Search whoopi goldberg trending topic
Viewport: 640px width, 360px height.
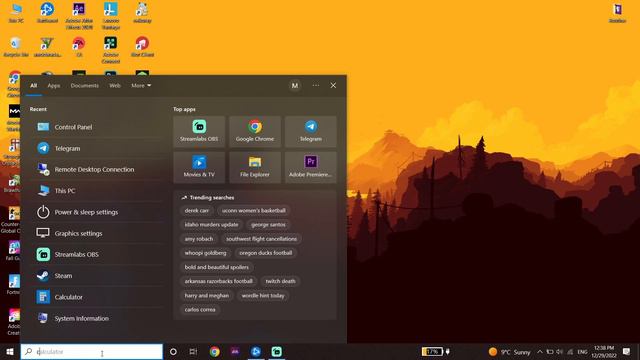click(x=205, y=253)
